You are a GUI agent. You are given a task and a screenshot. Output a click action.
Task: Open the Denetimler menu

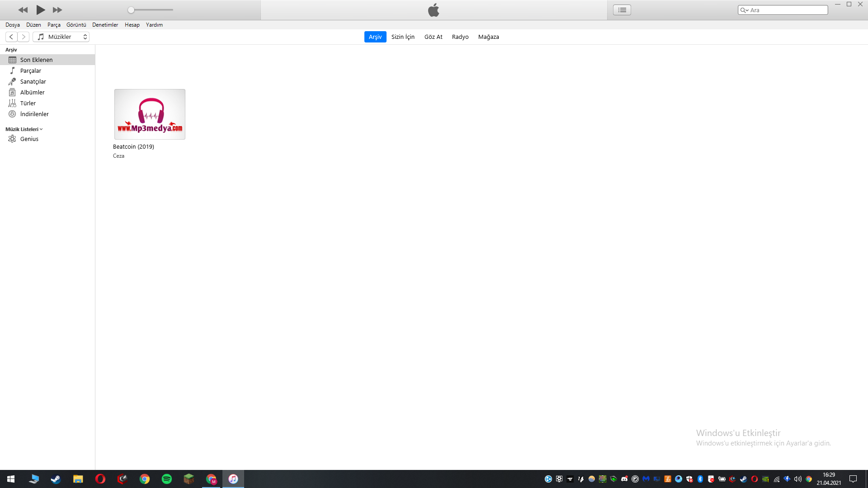[105, 25]
